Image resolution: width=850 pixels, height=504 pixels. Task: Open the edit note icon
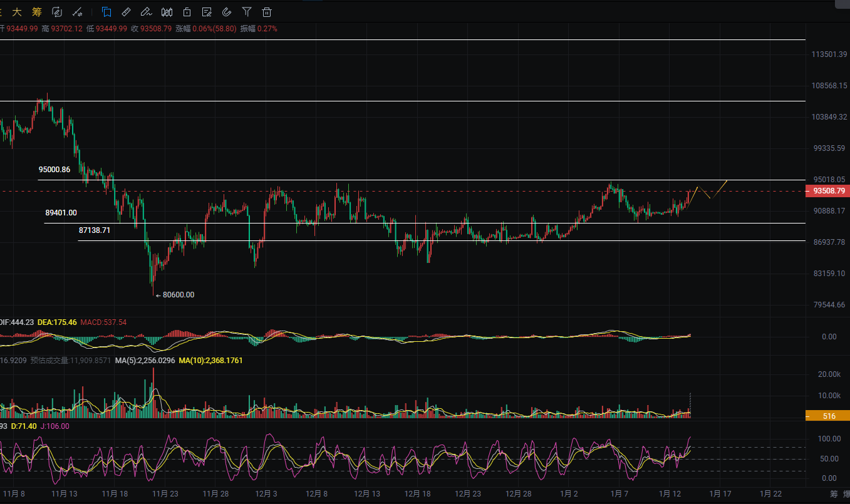207,12
